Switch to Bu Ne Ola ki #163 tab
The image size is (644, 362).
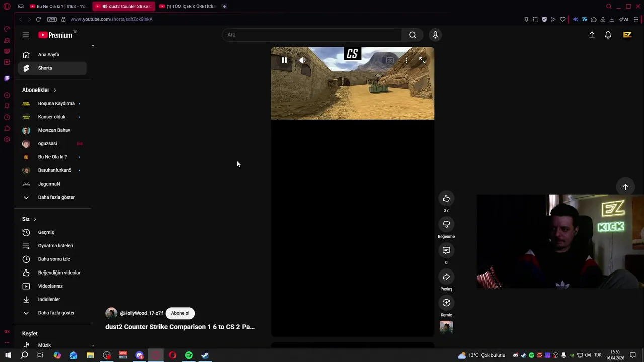coord(58,6)
